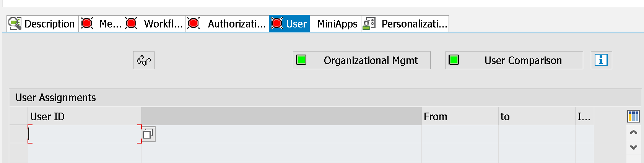Open the blue information icon button

tap(601, 60)
